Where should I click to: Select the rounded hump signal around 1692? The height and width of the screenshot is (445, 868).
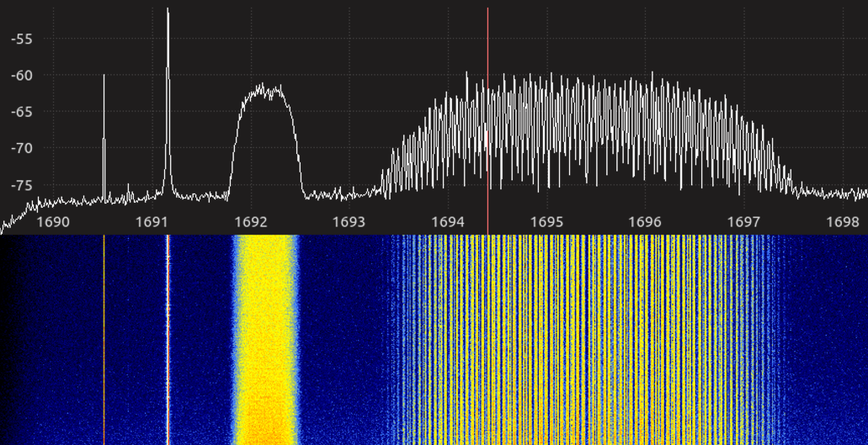pos(267,141)
